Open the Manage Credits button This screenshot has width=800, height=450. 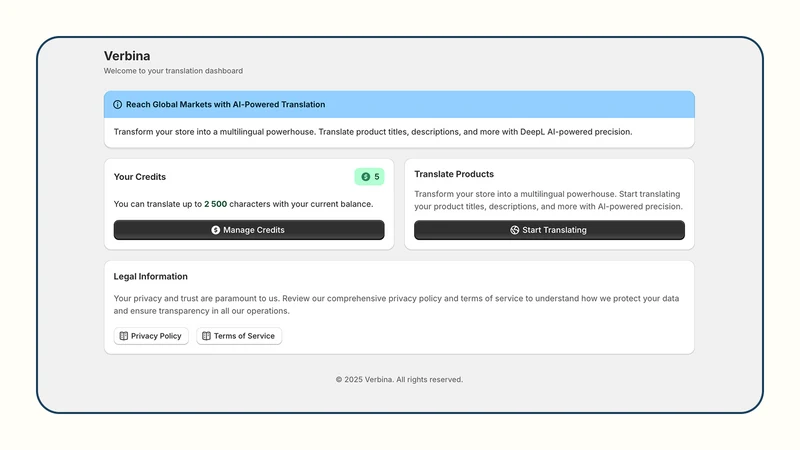pos(249,230)
